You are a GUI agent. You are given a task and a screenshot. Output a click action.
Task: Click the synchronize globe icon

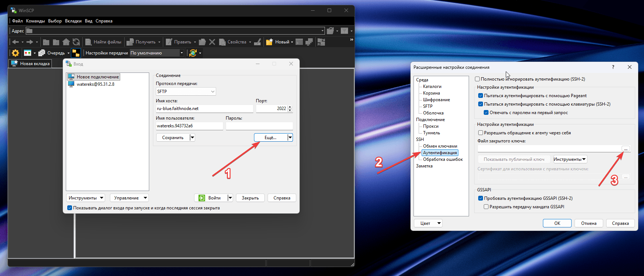tap(193, 53)
